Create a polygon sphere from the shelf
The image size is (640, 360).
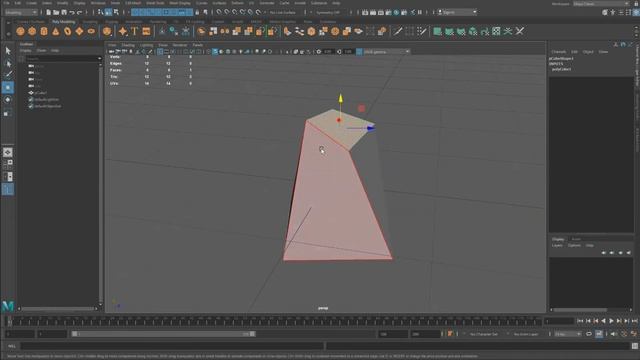point(20,31)
